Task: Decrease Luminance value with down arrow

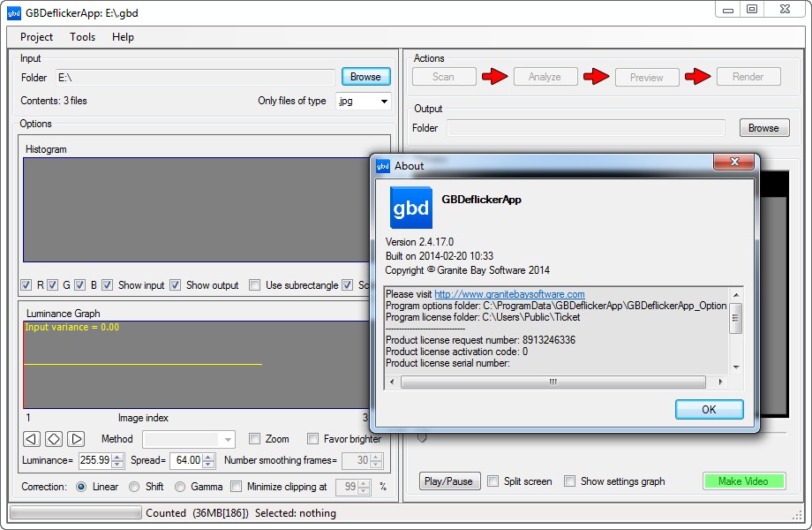Action: (118, 465)
